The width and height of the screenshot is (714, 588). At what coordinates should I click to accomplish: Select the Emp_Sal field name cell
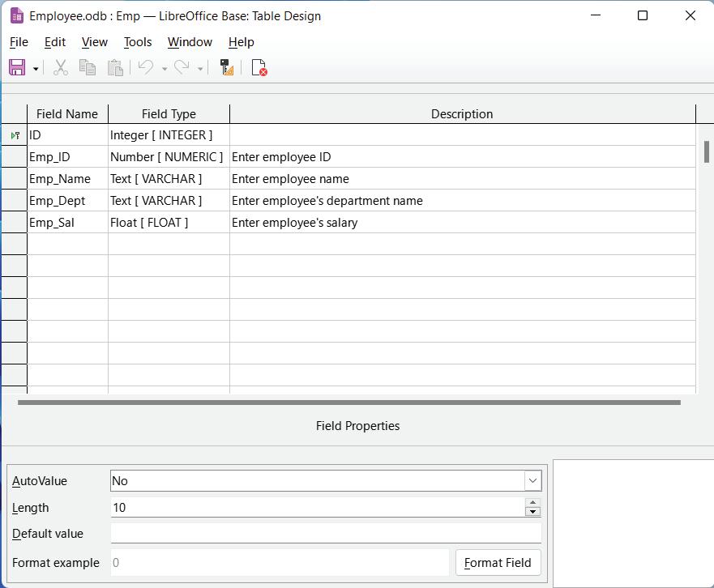click(x=67, y=223)
